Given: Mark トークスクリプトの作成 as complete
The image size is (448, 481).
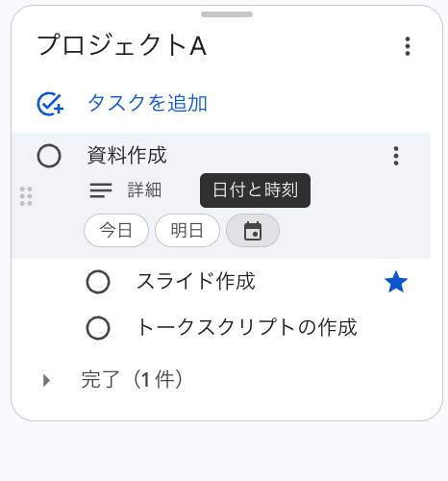Looking at the screenshot, I should [x=98, y=328].
